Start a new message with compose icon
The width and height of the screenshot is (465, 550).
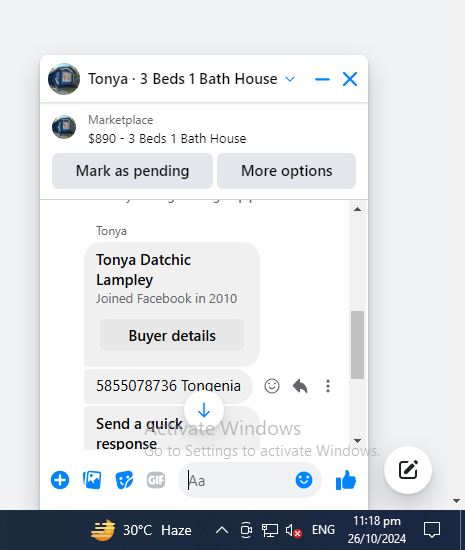tap(408, 470)
